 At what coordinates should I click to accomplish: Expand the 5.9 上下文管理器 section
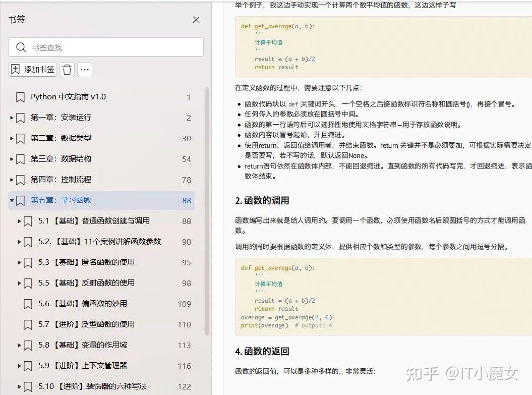(x=19, y=366)
